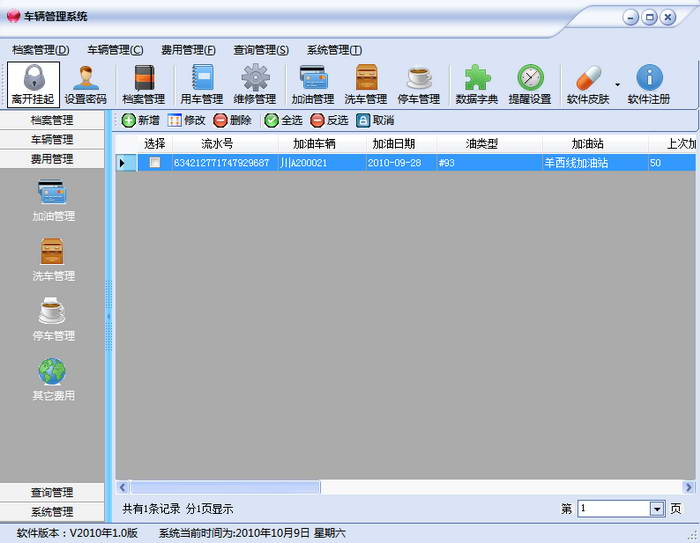Click cell 羊西线加油站
This screenshot has width=700, height=543.
595,163
